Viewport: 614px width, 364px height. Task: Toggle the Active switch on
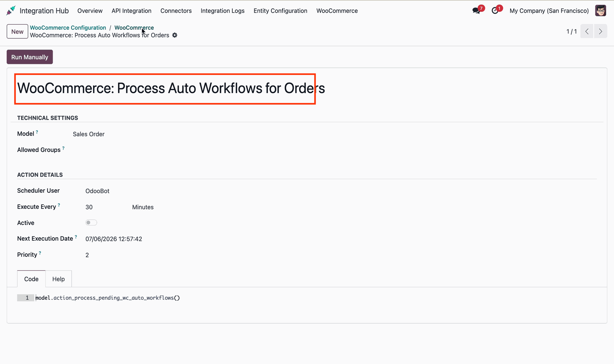point(91,223)
